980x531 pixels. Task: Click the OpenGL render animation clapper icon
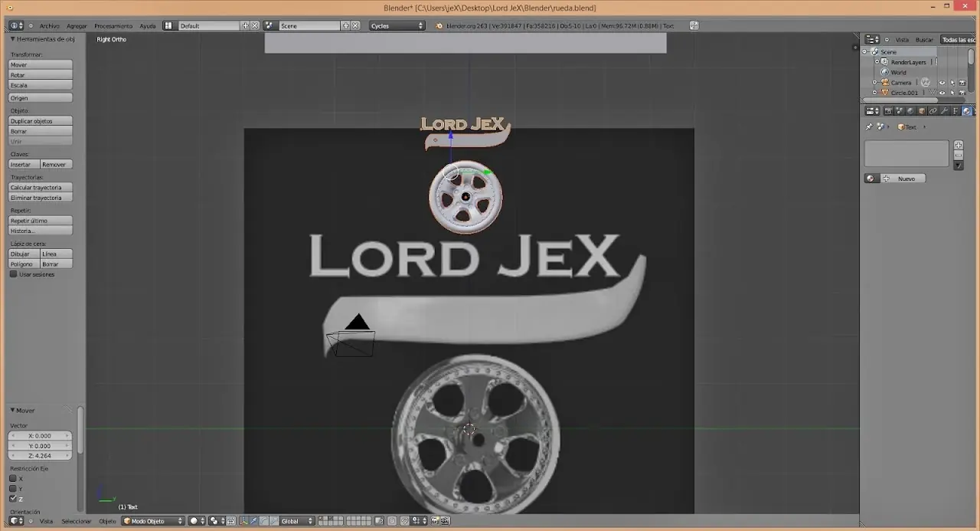(444, 521)
